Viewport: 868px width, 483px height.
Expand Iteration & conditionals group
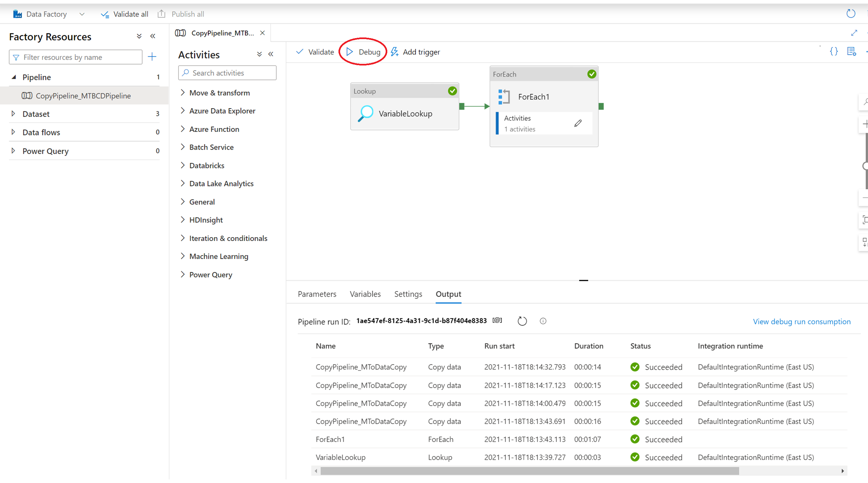pyautogui.click(x=183, y=238)
